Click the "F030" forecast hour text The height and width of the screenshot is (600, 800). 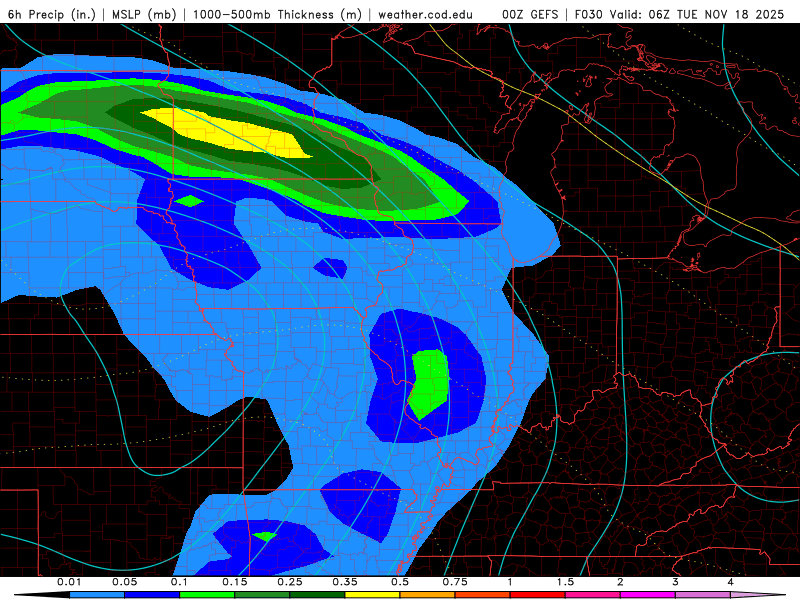[589, 14]
